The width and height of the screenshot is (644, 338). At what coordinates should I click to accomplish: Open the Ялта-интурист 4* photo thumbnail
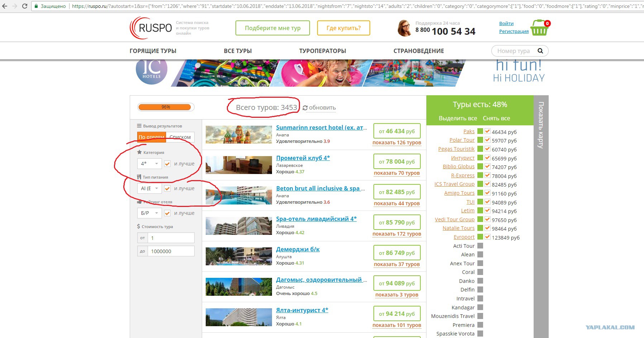[x=239, y=317]
